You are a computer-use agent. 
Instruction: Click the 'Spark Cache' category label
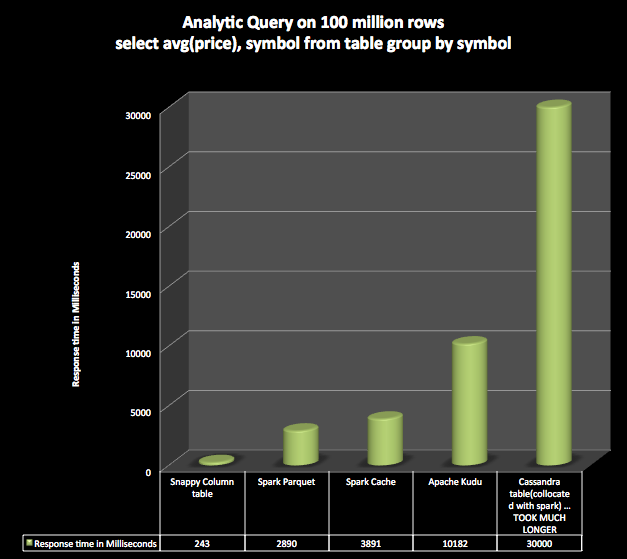(x=371, y=482)
